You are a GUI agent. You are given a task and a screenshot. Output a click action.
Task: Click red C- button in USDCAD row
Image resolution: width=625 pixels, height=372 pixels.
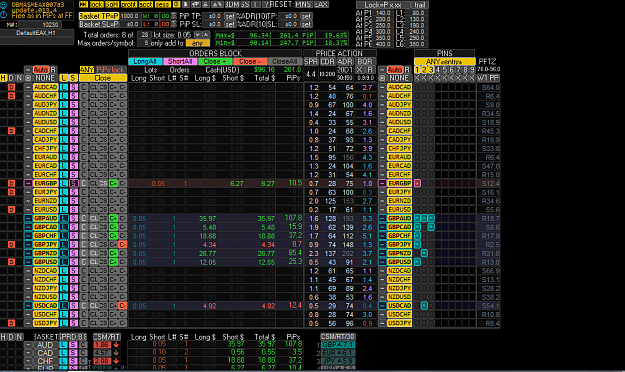click(x=123, y=306)
